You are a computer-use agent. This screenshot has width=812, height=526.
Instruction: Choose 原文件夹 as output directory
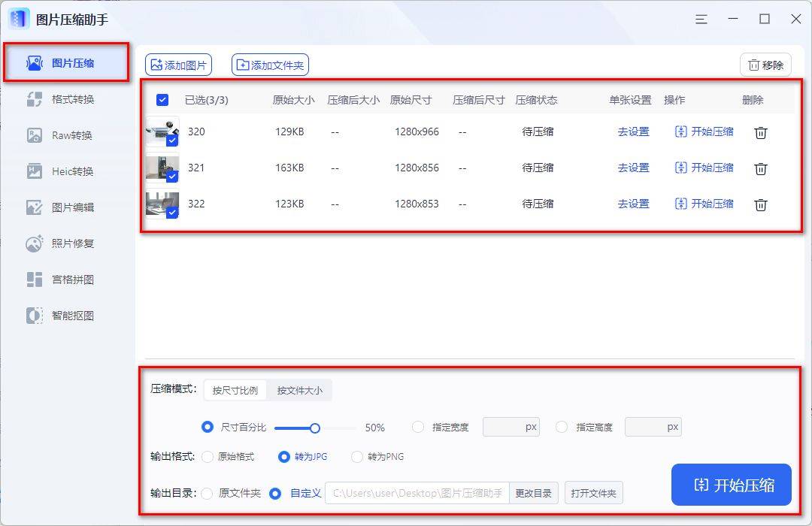click(x=209, y=493)
